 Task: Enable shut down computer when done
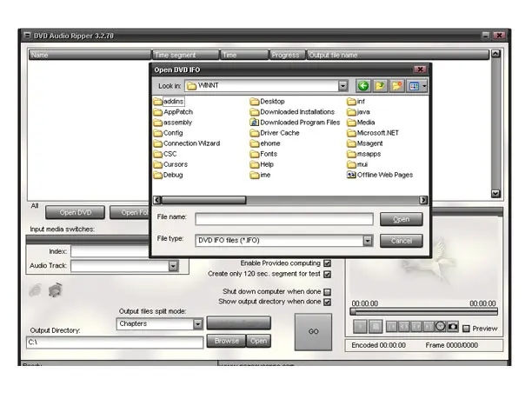coord(328,292)
